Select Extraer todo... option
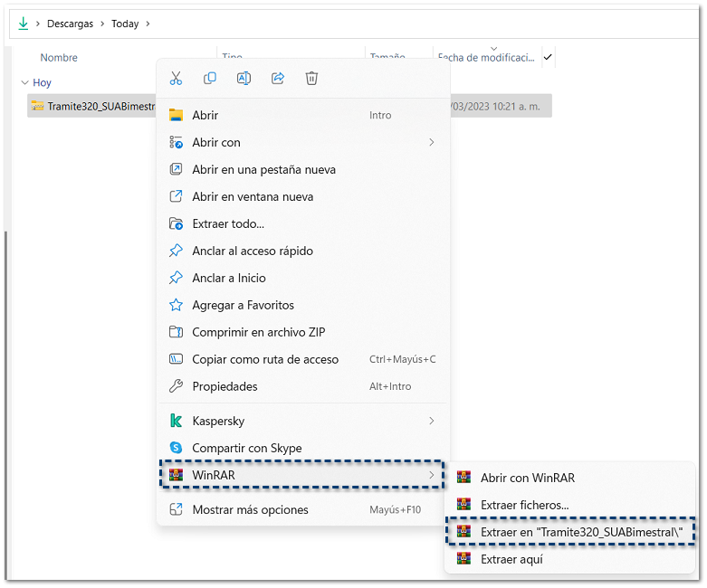The width and height of the screenshot is (707, 588). (x=303, y=223)
